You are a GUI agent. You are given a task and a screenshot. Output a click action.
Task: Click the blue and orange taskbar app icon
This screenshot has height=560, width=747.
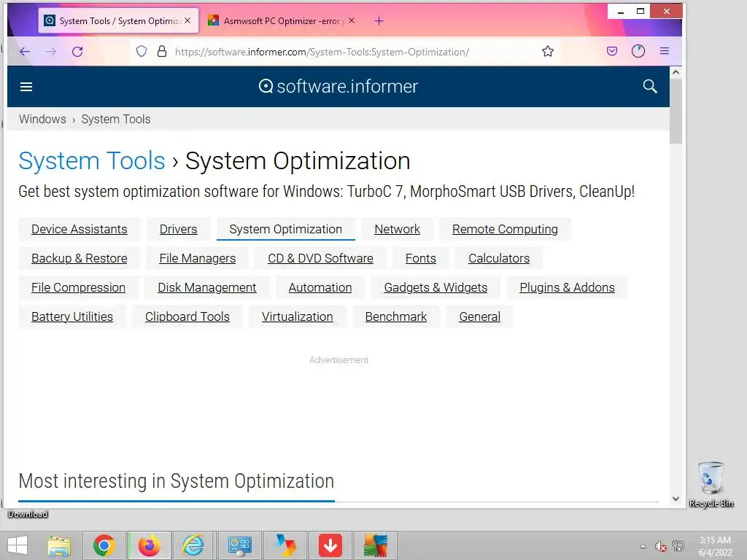pos(285,545)
